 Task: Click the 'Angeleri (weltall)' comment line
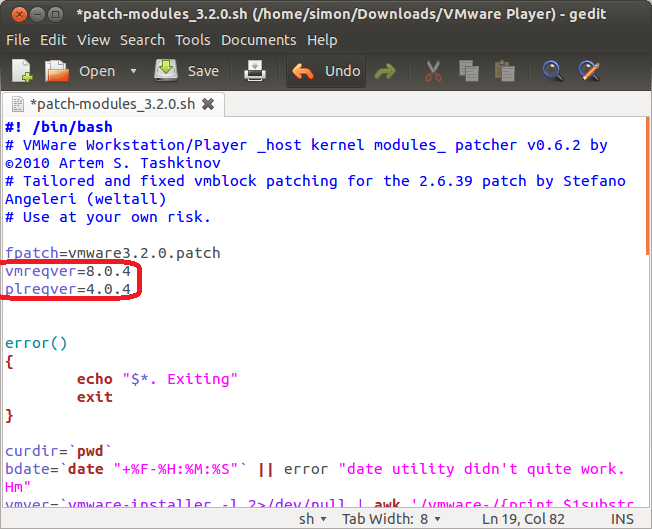(86, 199)
